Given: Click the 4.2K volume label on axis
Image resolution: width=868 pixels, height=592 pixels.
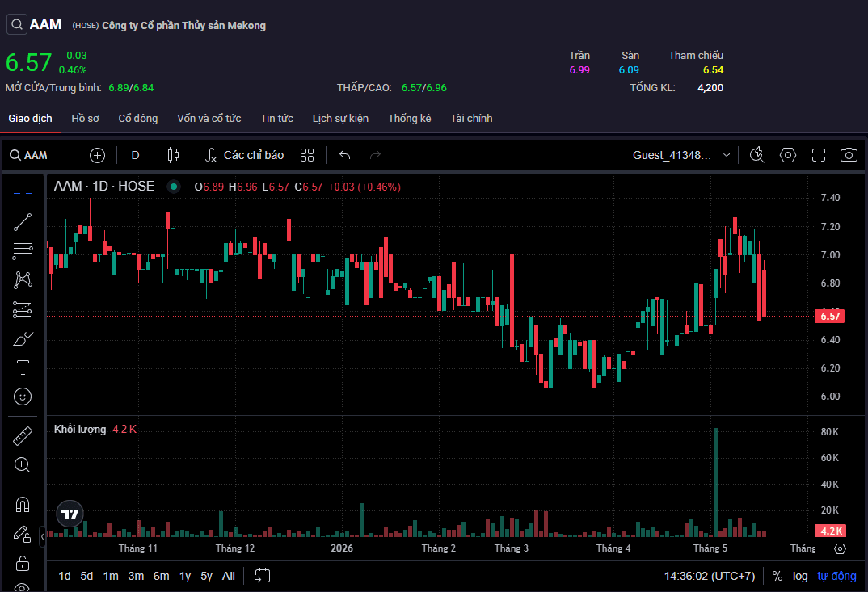Looking at the screenshot, I should (x=830, y=531).
